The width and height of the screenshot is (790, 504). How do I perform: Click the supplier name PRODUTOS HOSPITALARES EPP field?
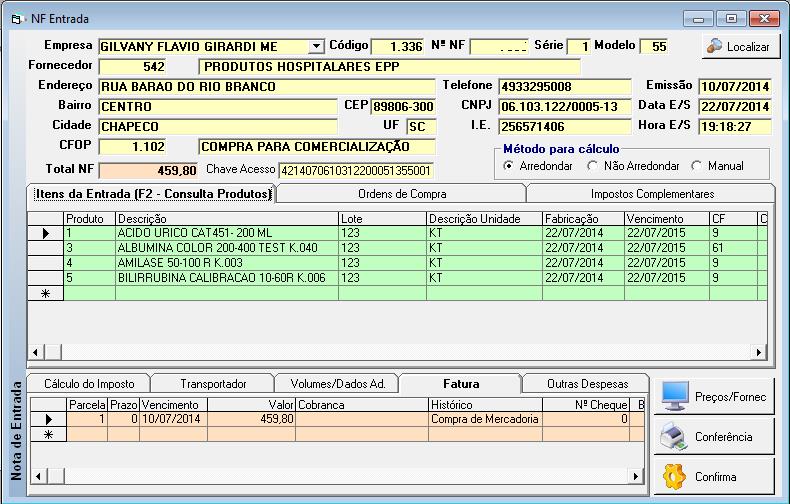pos(389,67)
